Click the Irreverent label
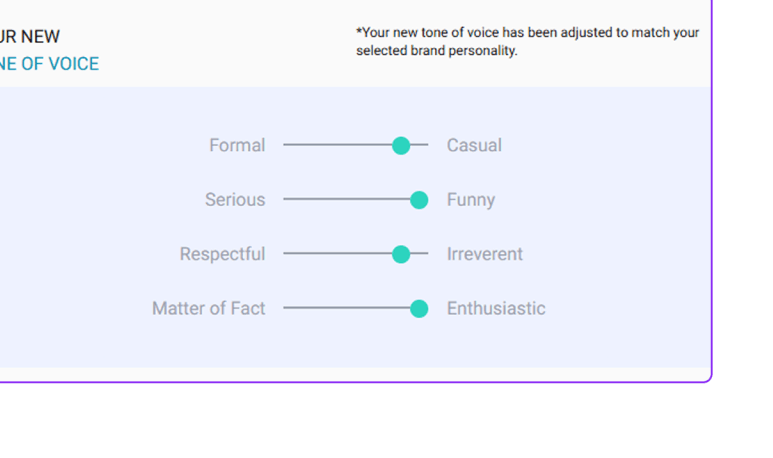 pos(485,255)
